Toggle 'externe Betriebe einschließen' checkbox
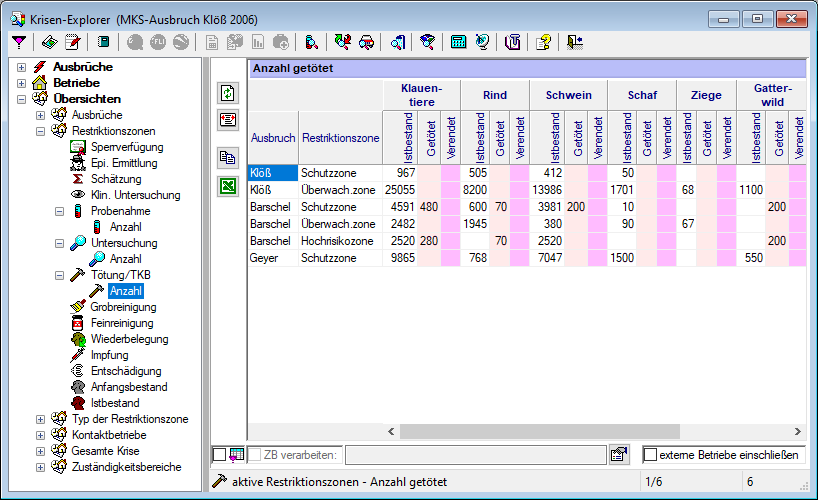Image resolution: width=818 pixels, height=500 pixels. click(650, 455)
